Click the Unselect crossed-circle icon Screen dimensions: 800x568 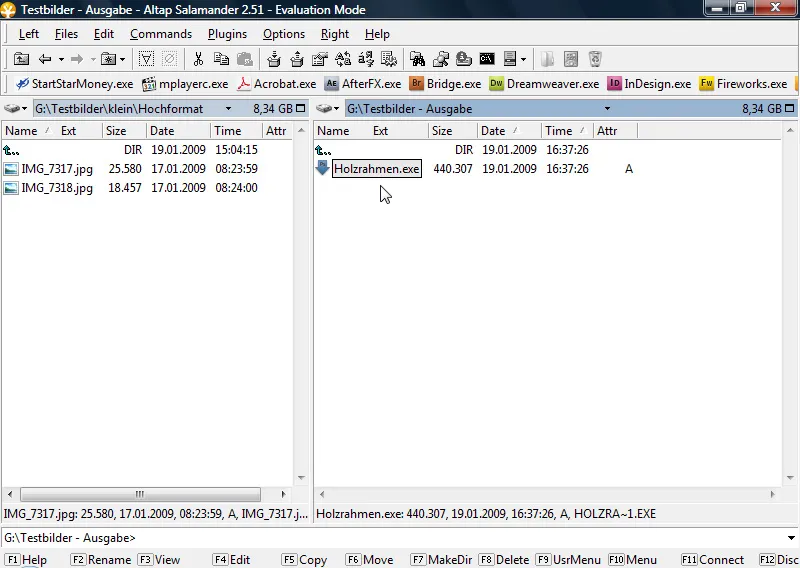169,59
